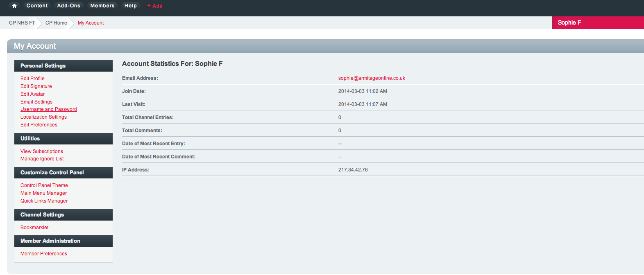Open the Members menu
This screenshot has width=644, height=275.
coord(102,6)
